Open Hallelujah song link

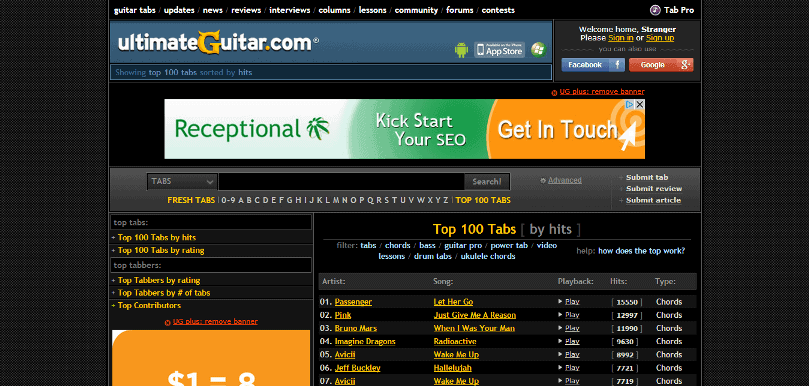pos(452,368)
